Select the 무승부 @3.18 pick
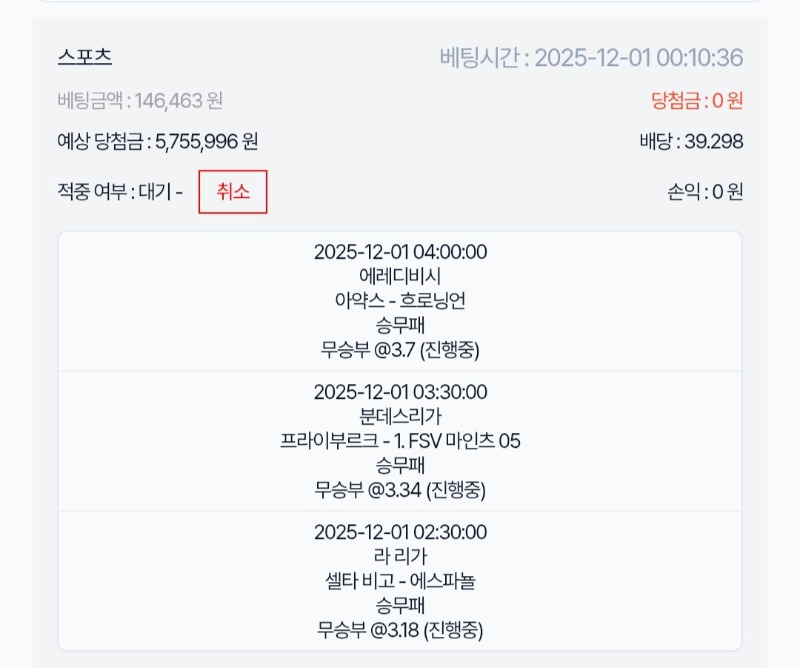The height and width of the screenshot is (668, 800). [400, 630]
